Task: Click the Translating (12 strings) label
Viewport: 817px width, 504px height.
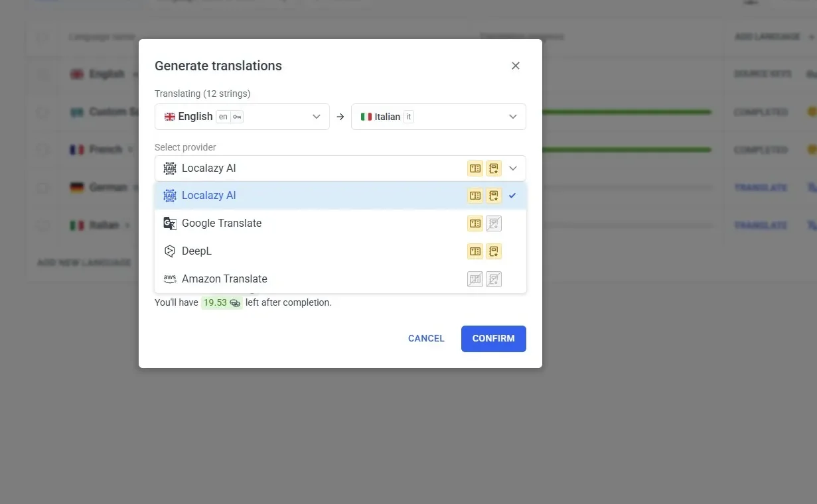Action: (202, 94)
